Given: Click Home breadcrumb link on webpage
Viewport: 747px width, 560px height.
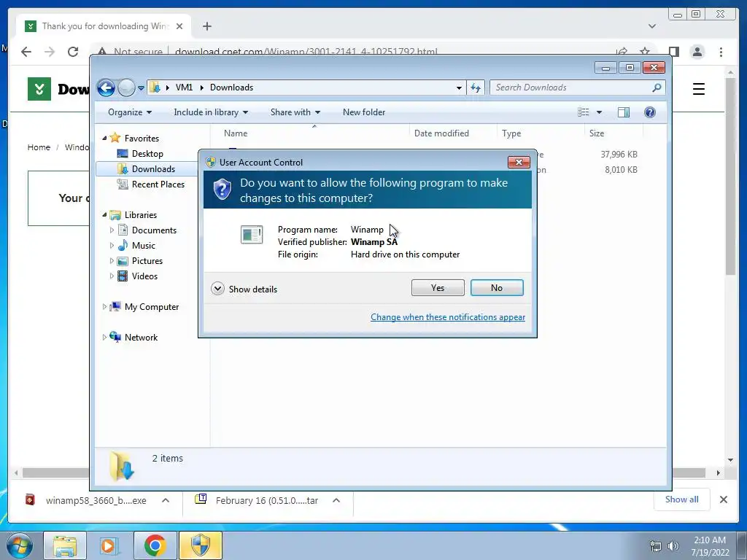Looking at the screenshot, I should (39, 147).
